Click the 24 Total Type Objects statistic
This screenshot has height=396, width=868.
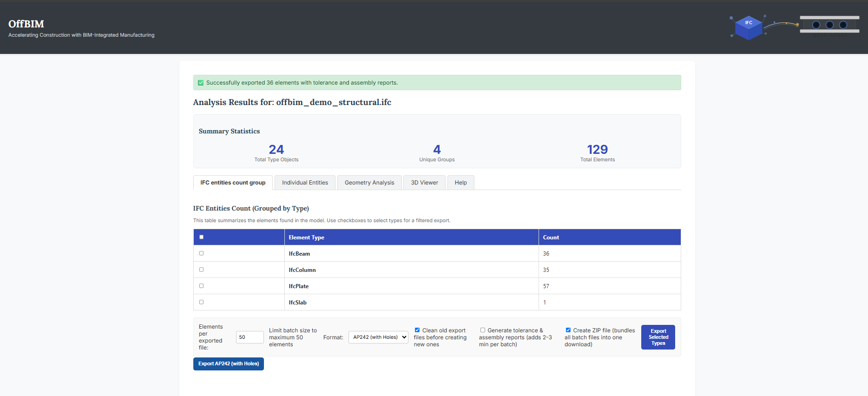(x=276, y=153)
